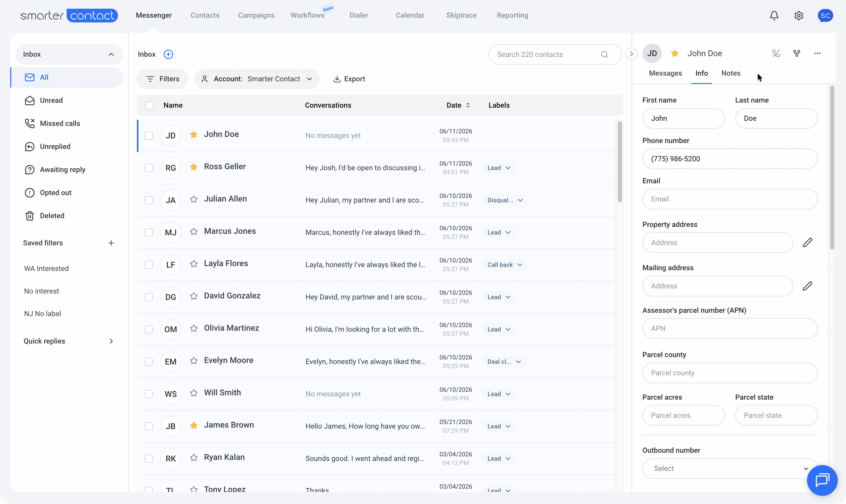Open Ross Geller's Lead label dropdown

[499, 168]
